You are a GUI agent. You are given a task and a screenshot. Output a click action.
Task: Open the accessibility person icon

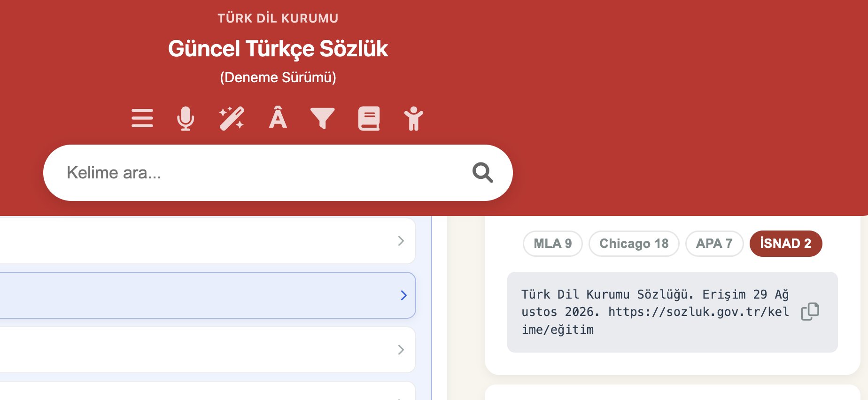point(414,118)
